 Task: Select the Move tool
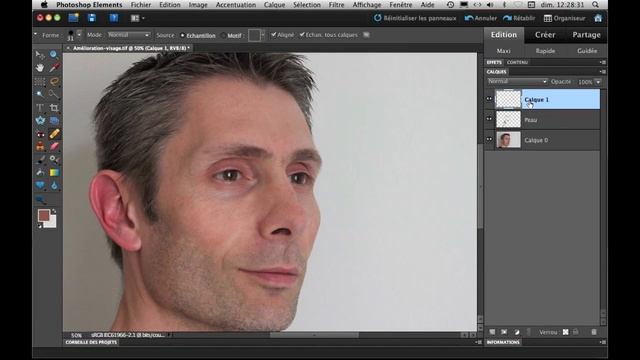pyautogui.click(x=40, y=55)
